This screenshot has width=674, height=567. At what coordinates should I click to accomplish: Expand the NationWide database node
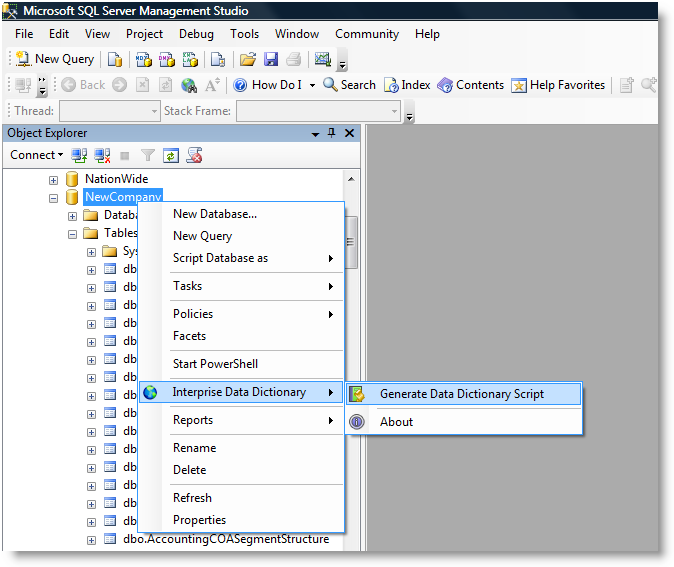point(54,179)
